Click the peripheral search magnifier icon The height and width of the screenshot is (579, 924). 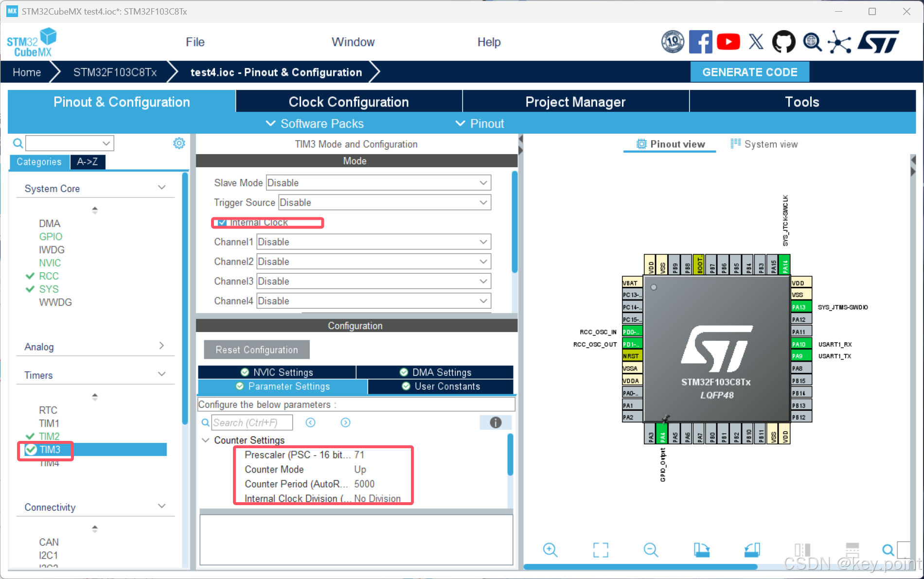pos(18,143)
